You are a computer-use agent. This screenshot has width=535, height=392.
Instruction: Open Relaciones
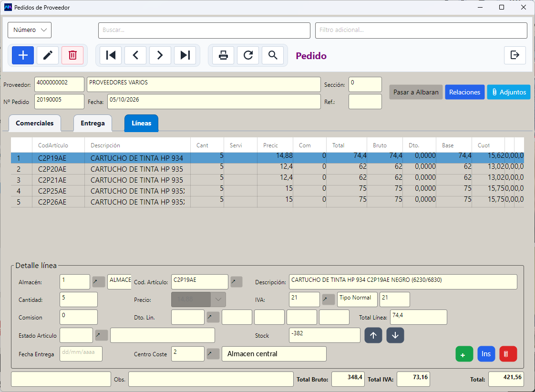tap(465, 92)
